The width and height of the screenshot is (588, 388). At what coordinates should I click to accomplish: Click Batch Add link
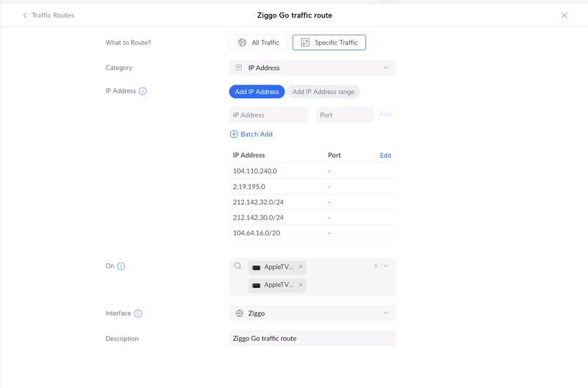[251, 134]
